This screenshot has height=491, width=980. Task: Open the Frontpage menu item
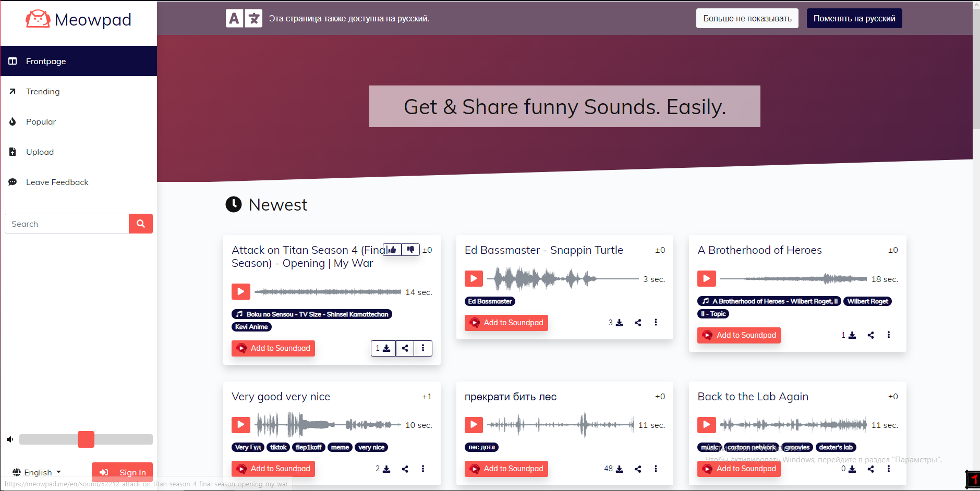click(79, 61)
